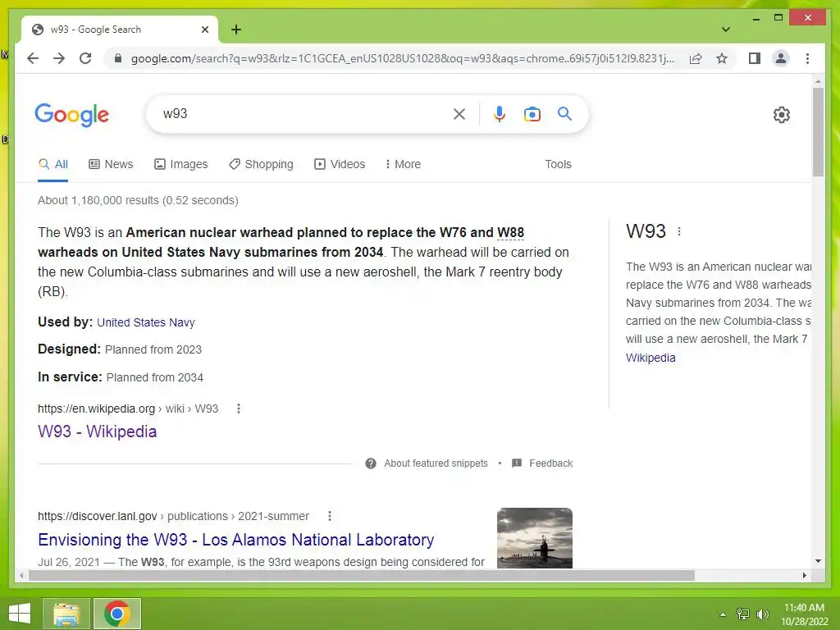Click the scroll up arrow
This screenshot has width=840, height=630.
[x=818, y=82]
